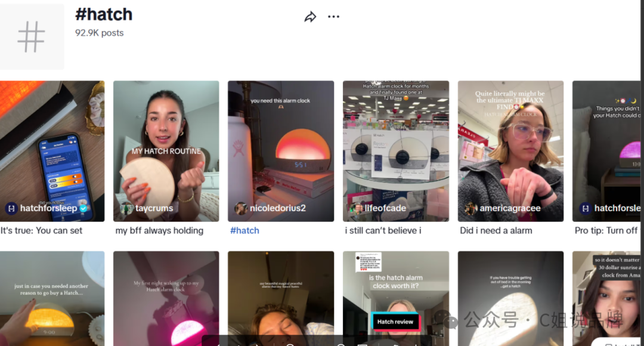Open the three-dot more options menu
This screenshot has width=644, height=346.
(333, 17)
